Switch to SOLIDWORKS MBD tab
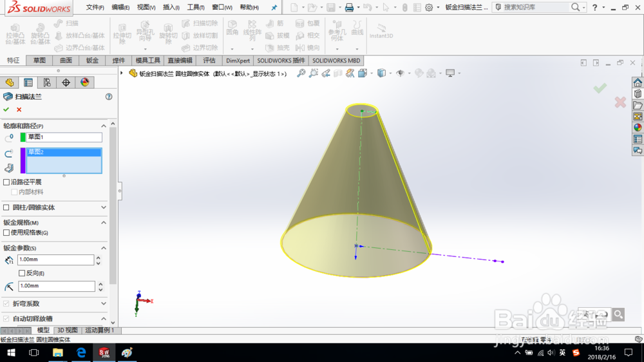The image size is (644, 362). 336,61
